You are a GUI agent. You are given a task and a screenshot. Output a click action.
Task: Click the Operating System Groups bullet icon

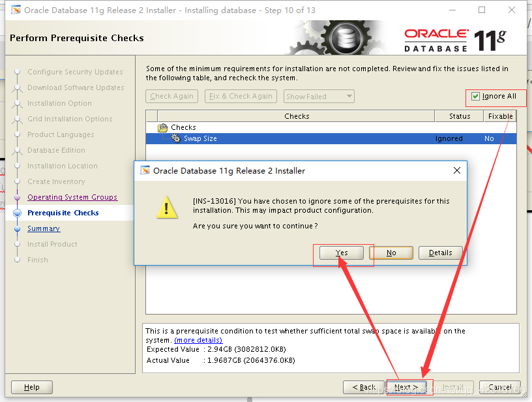[x=18, y=197]
